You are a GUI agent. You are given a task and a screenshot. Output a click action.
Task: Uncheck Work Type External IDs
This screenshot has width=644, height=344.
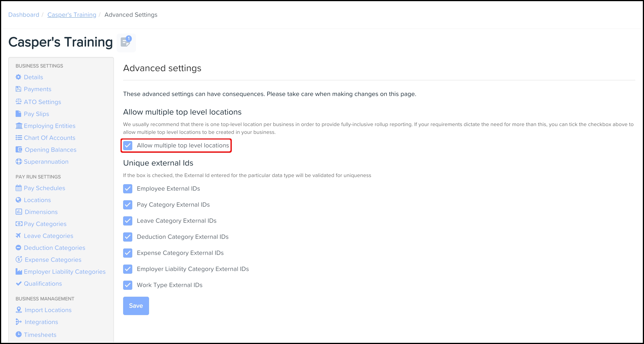(128, 285)
